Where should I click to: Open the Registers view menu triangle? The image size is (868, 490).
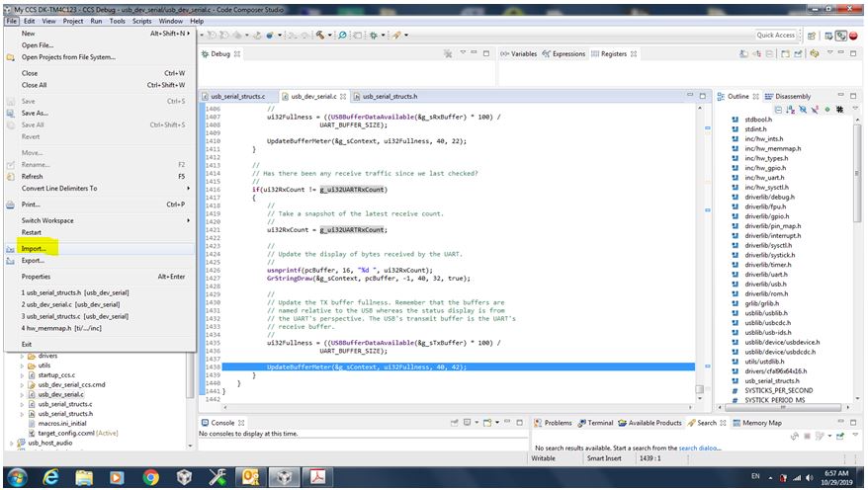[829, 53]
